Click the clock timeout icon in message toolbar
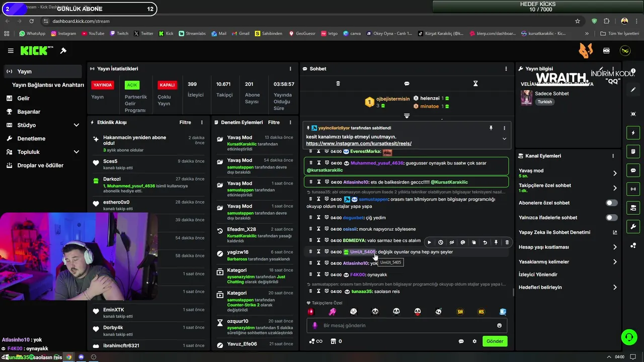 pyautogui.click(x=441, y=242)
